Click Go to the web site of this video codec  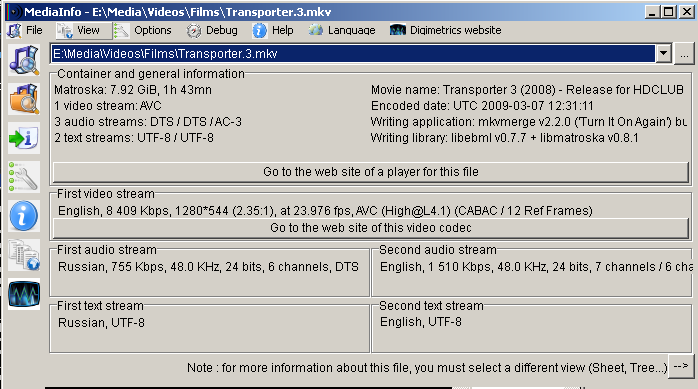pos(371,228)
